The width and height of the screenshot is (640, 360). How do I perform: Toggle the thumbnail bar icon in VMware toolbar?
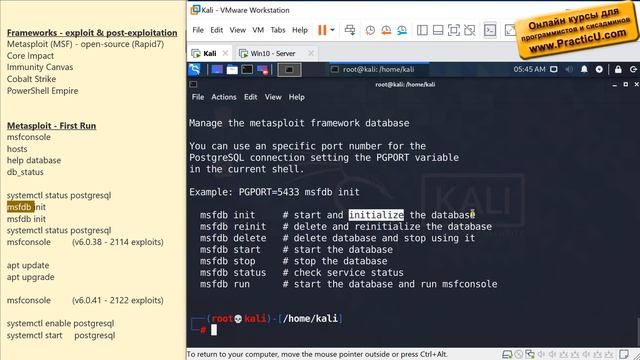click(x=438, y=30)
